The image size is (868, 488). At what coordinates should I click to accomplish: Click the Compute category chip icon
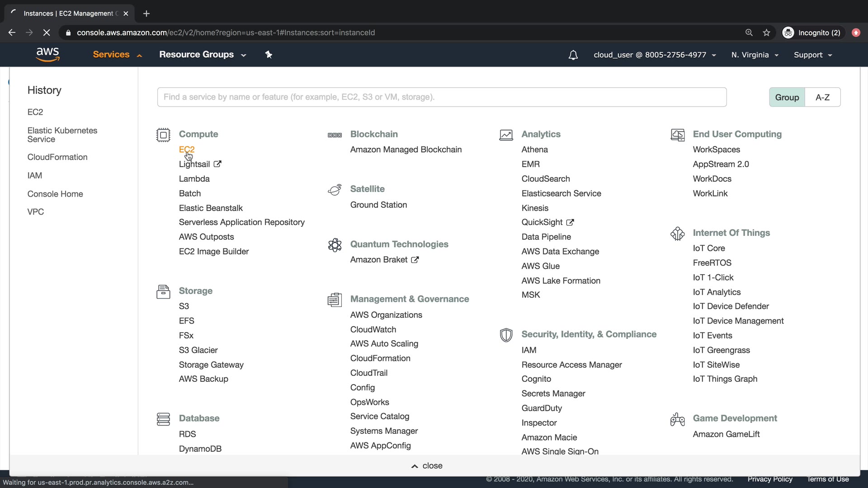pos(163,135)
